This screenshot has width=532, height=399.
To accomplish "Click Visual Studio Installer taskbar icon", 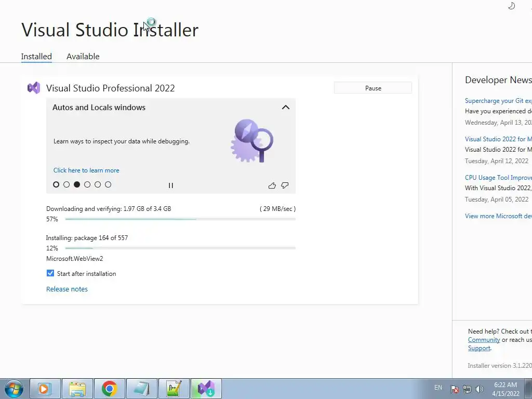I will pos(206,389).
